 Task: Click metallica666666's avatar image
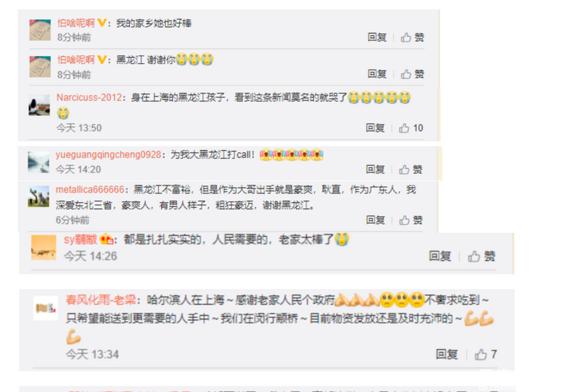coord(38,196)
